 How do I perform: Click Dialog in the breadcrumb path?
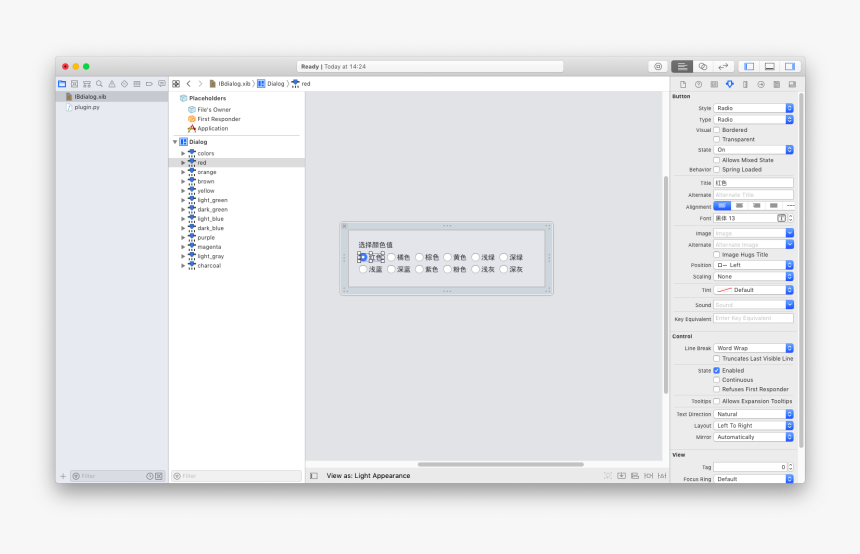coord(275,84)
